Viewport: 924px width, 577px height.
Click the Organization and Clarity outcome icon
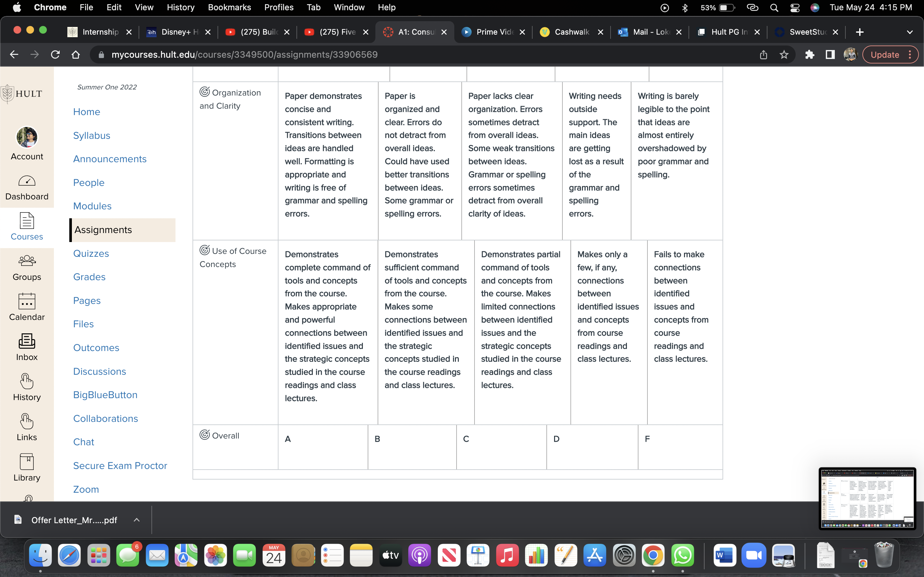pos(205,92)
